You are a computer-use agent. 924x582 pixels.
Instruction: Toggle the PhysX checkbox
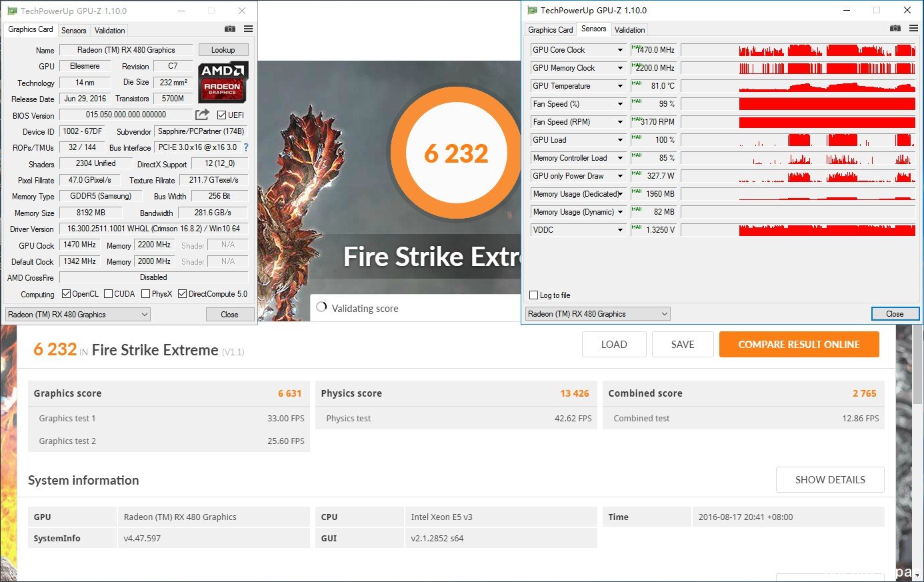(x=145, y=293)
